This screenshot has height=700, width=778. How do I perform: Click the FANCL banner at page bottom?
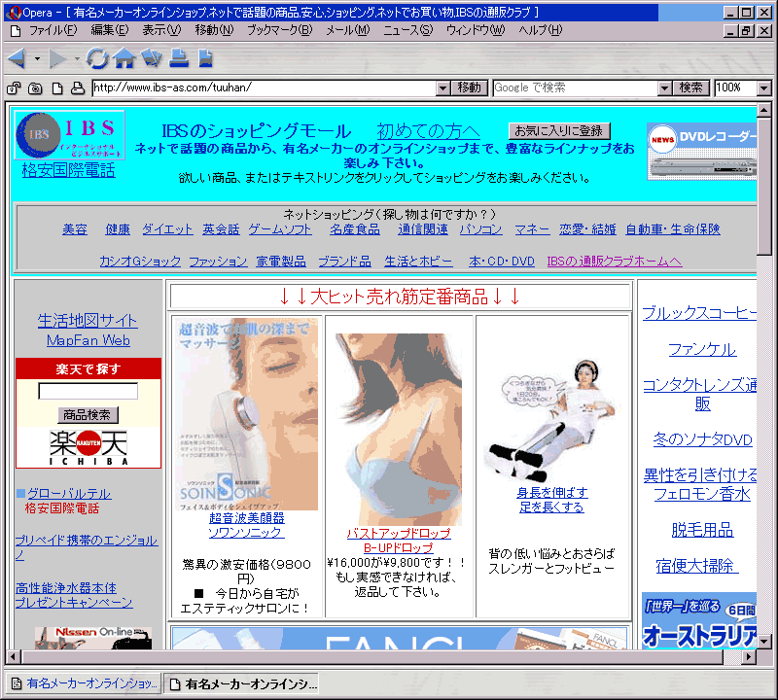[400, 638]
